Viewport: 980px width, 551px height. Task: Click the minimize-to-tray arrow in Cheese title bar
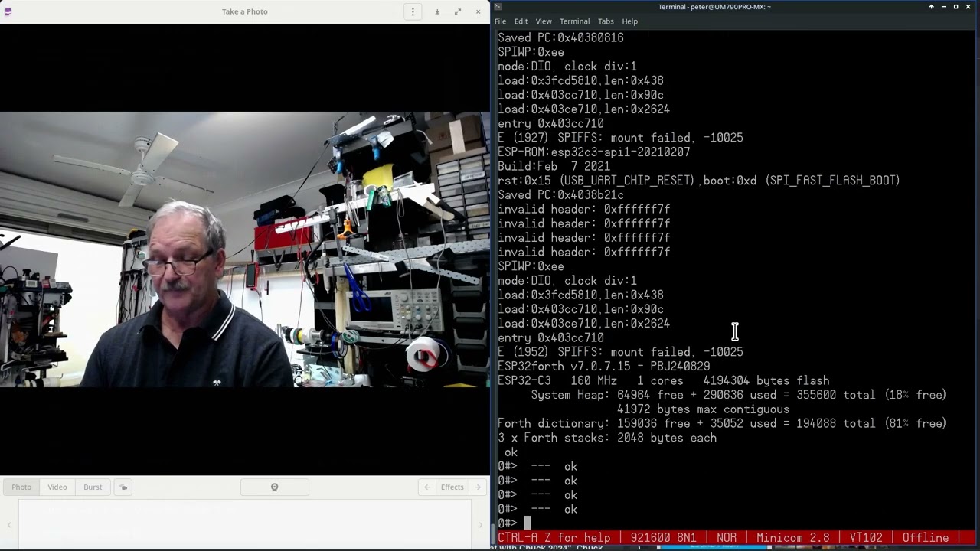tap(437, 11)
